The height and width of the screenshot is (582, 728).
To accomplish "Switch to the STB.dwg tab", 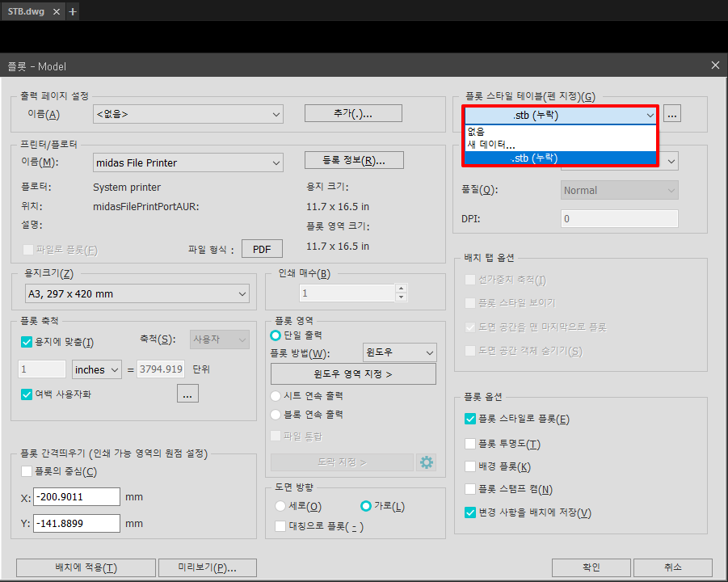I will [27, 11].
